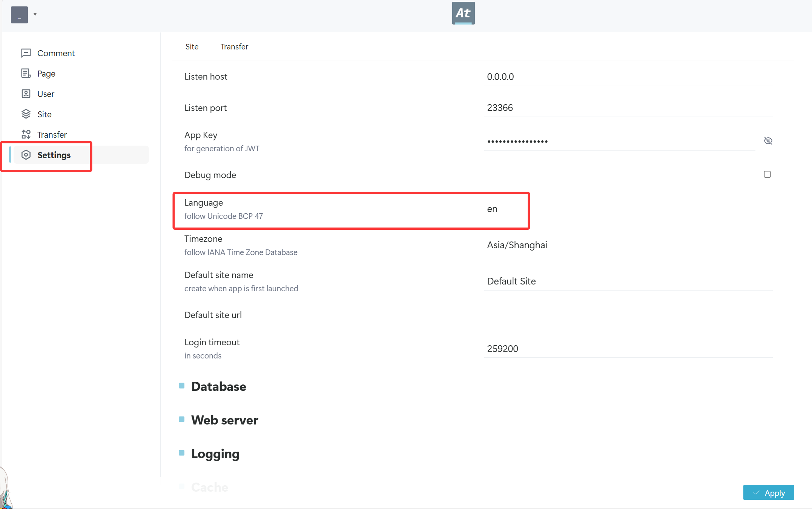
Task: Click the User profile icon in sidebar
Action: click(x=26, y=94)
